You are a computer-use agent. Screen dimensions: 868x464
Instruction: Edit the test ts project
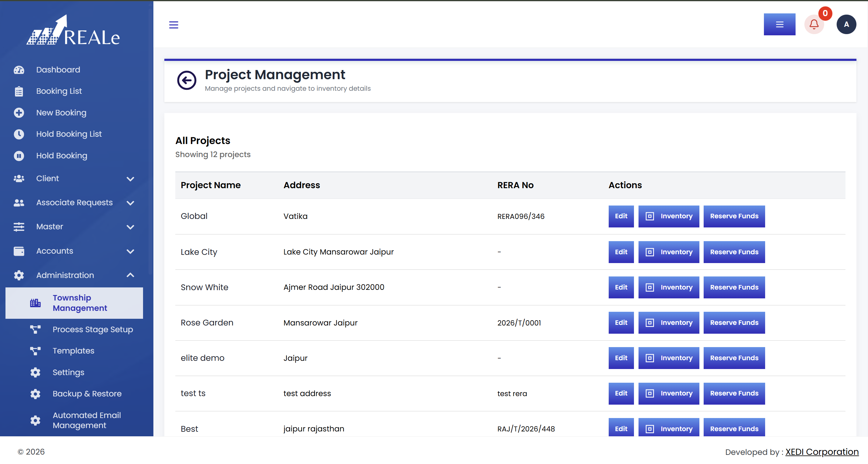(x=621, y=394)
